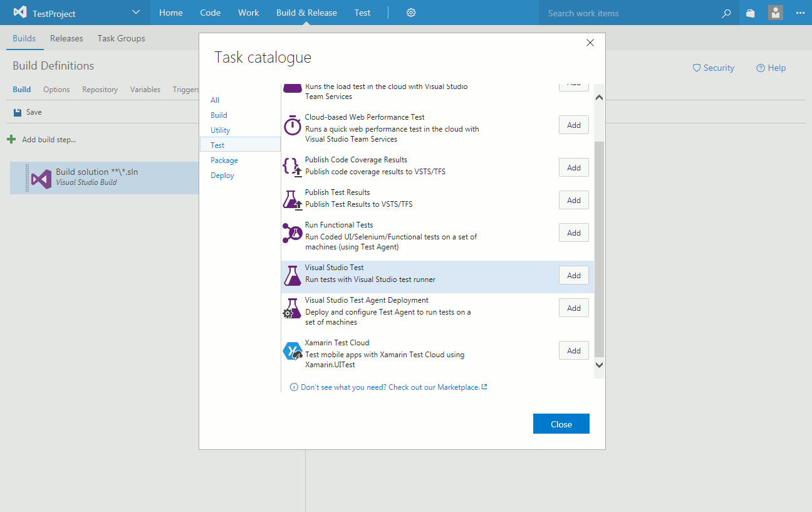Screen dimensions: 812x512
Task: Click the Cloud-based Web Performance Test stopwatch icon
Action: tap(292, 126)
